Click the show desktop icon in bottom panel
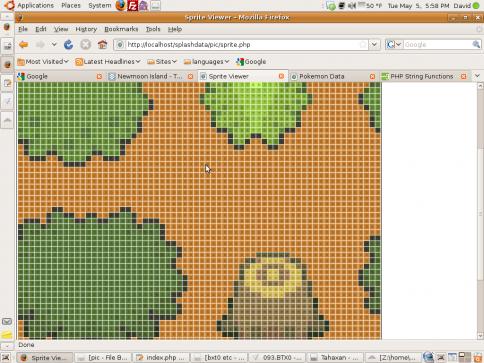The image size is (484, 363). pos(6,358)
